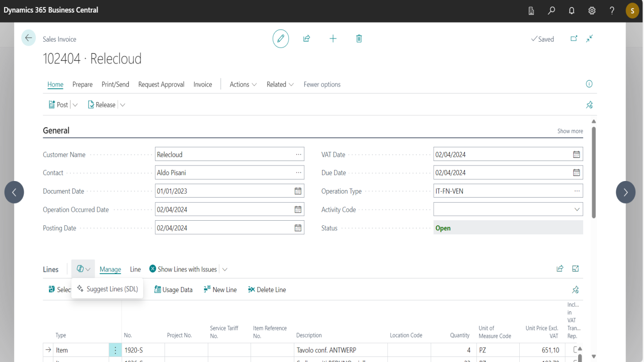The width and height of the screenshot is (644, 362).
Task: Expand Lines section to full view icon
Action: 576,269
